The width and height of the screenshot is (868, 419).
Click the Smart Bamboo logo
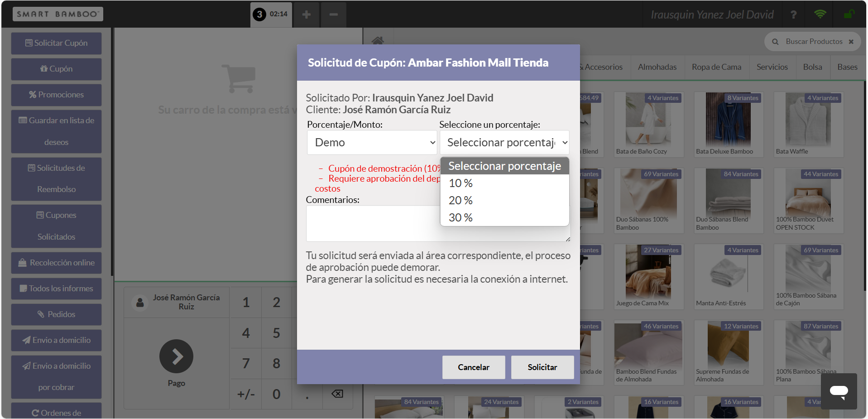[x=58, y=14]
